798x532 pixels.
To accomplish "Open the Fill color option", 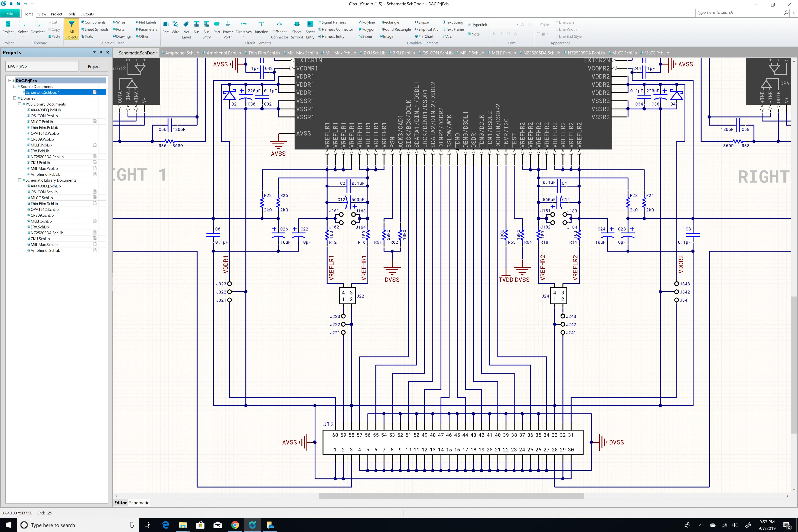I will (x=542, y=34).
